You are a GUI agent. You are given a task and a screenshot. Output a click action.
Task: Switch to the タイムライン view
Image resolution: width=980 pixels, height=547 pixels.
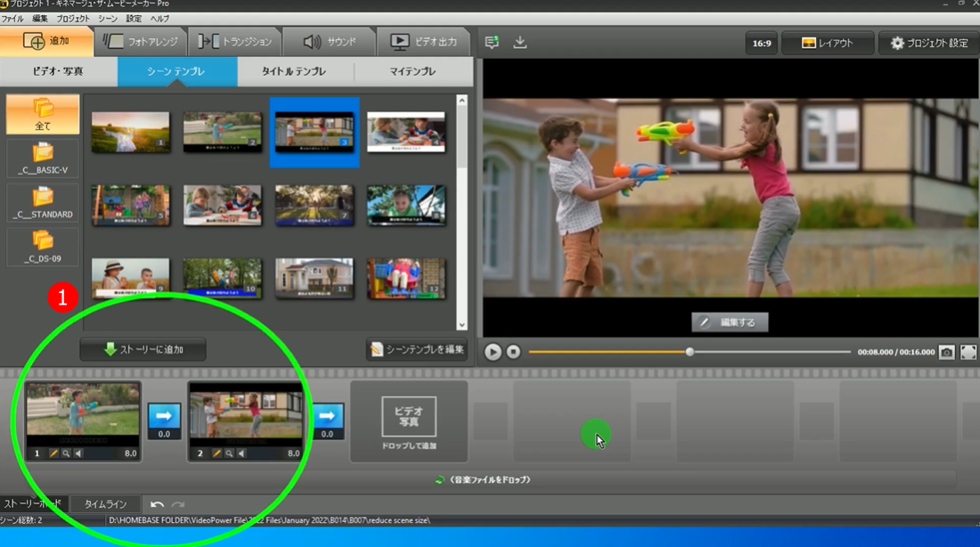click(105, 504)
